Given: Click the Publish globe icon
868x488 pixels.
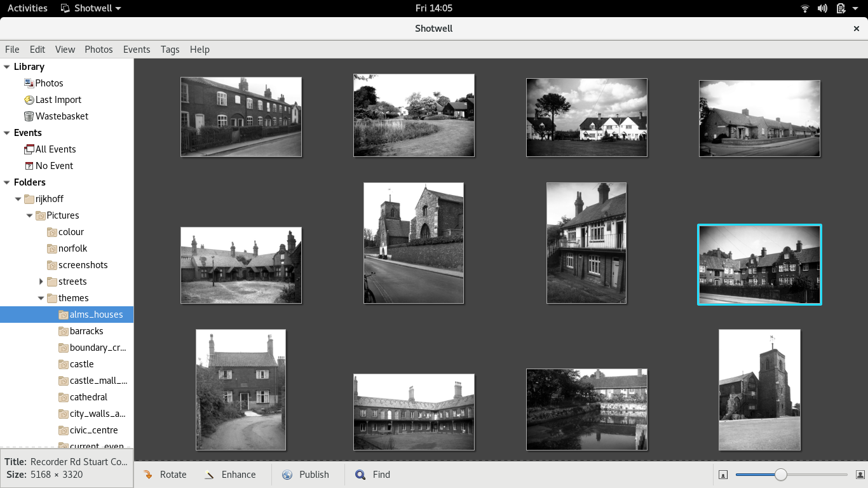Looking at the screenshot, I should [x=287, y=475].
